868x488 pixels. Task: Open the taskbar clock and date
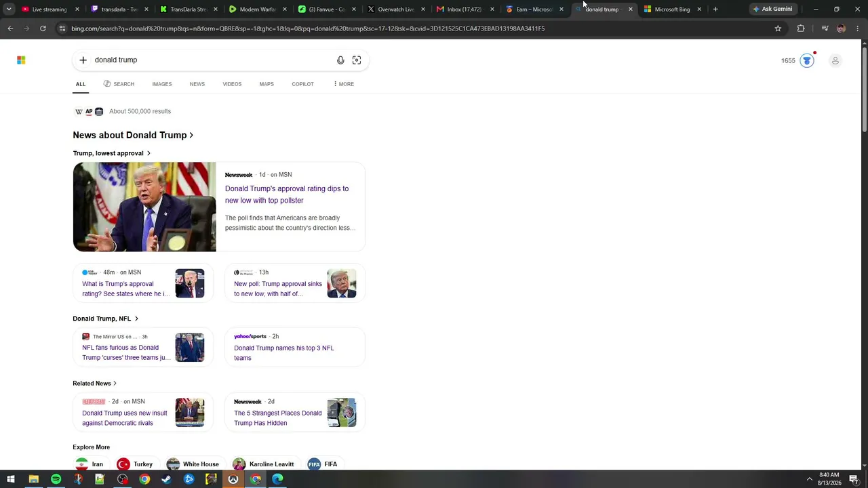coord(829,479)
